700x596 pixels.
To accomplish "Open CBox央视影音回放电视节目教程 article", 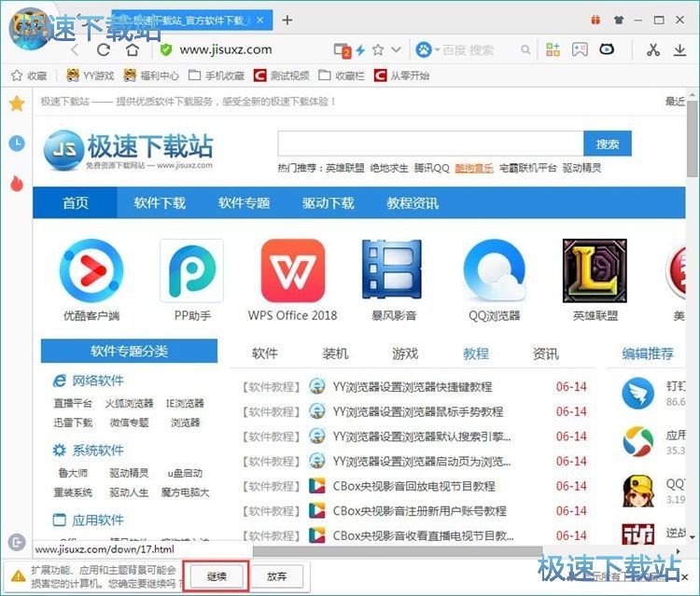I will (x=413, y=486).
